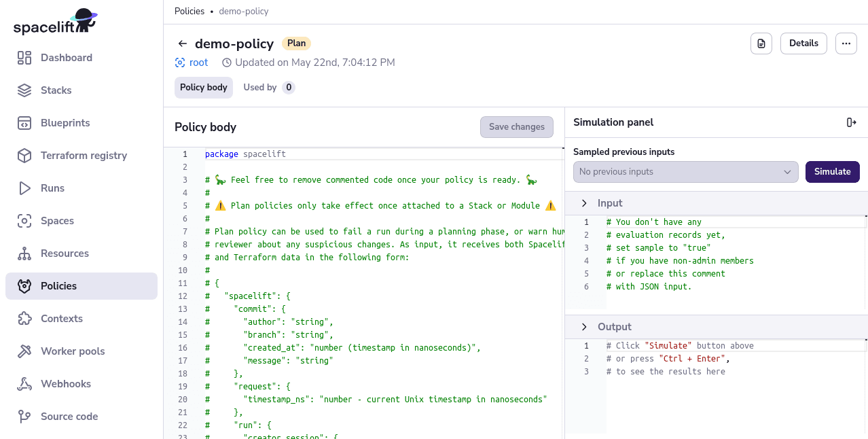Open the Dashboard icon in sidebar

click(x=24, y=58)
